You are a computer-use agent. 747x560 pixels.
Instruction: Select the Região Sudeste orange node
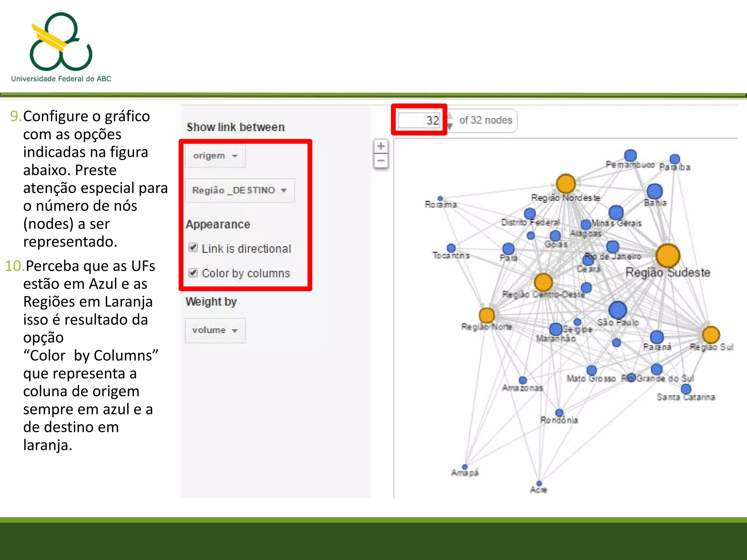point(667,256)
